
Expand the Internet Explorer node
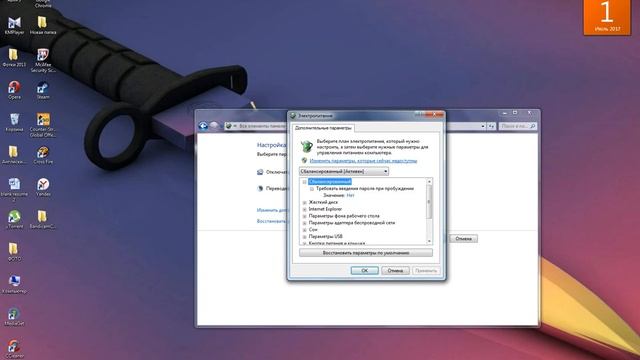coord(304,209)
